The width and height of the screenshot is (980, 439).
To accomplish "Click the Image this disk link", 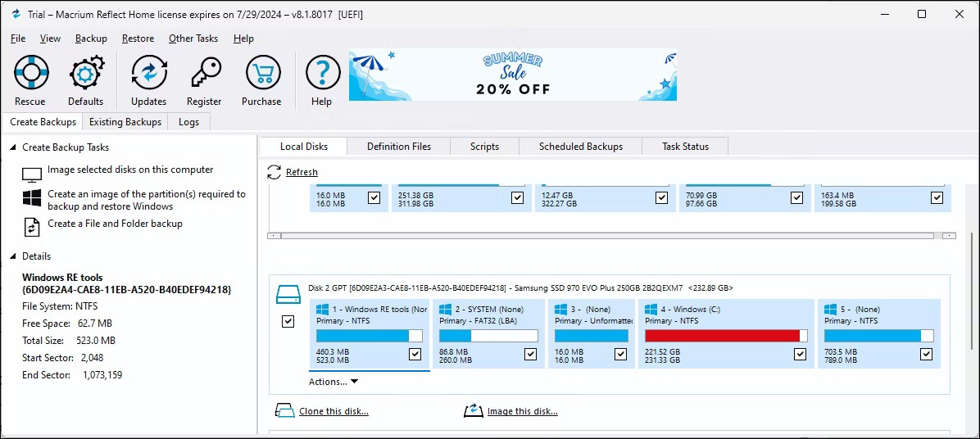I will point(522,411).
